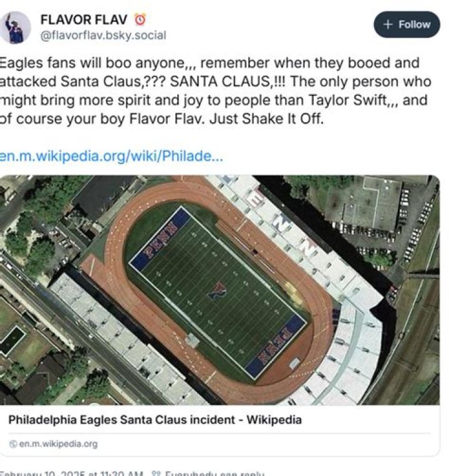Click the Philadelphia Eagles Santa Claus incident title
The image size is (449, 476).
(x=155, y=420)
